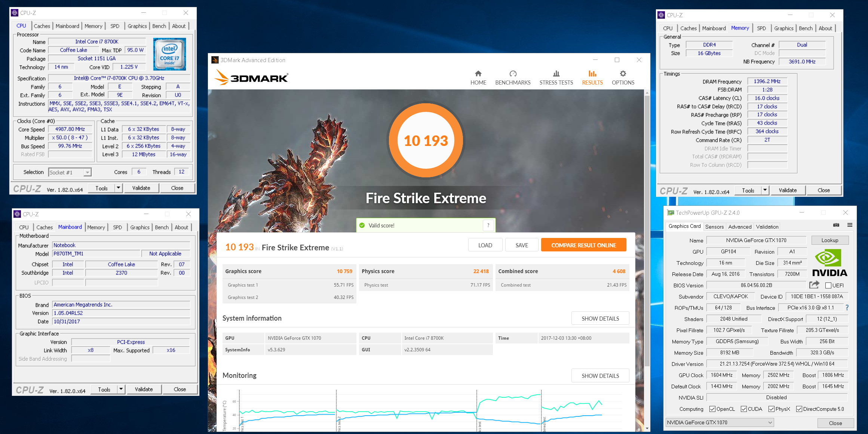
Task: Open the Validation tab in GPU-Z
Action: pos(767,226)
